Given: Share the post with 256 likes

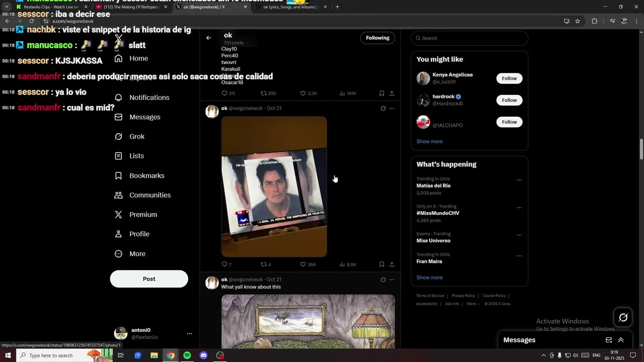Looking at the screenshot, I should tap(392, 264).
